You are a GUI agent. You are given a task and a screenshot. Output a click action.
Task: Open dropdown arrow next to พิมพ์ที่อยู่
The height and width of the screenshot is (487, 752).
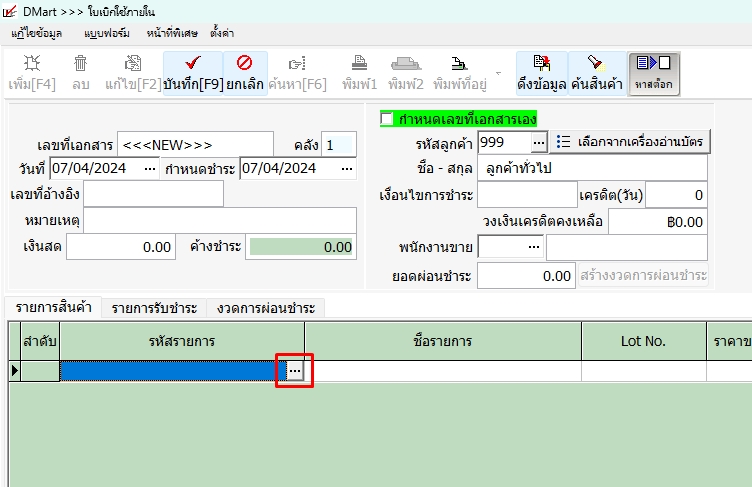point(498,73)
